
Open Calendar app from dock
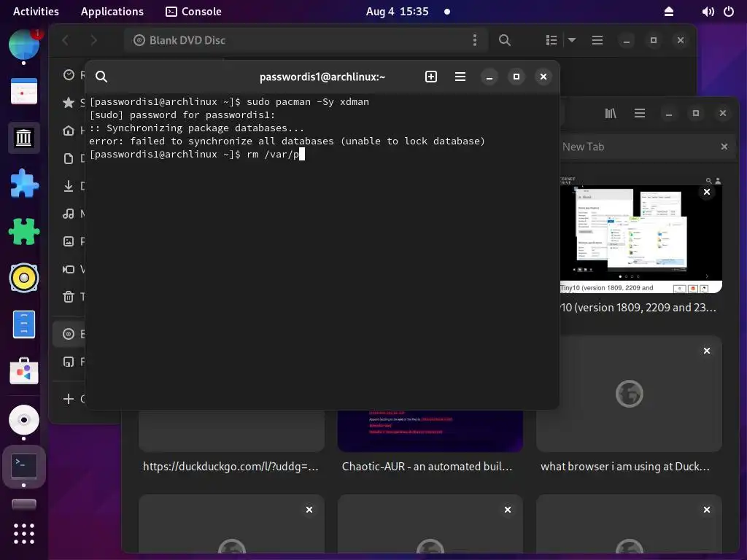(24, 91)
